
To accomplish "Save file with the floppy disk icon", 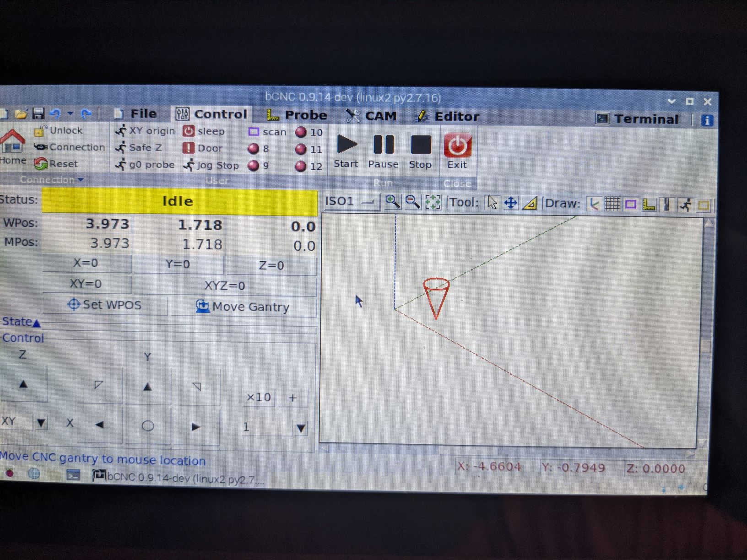I will pyautogui.click(x=38, y=113).
